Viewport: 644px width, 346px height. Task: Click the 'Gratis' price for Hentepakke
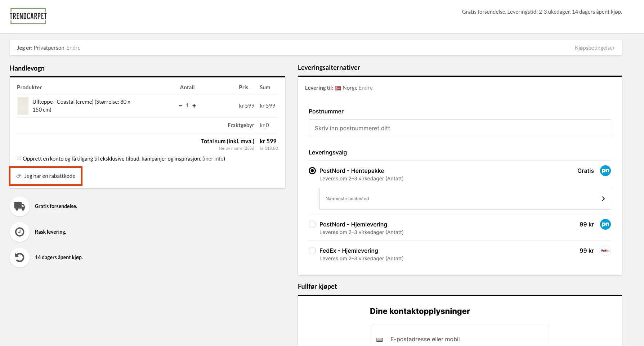pos(585,171)
